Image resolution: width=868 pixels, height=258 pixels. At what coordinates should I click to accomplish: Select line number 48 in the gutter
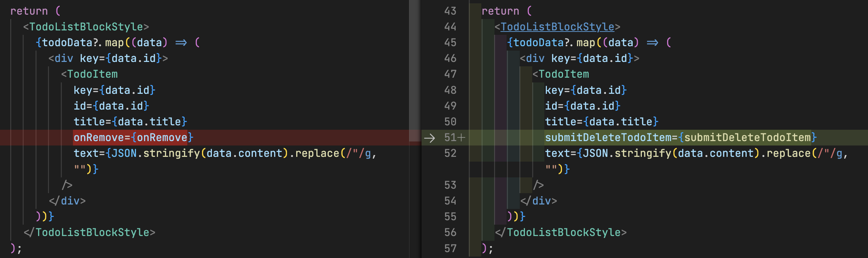point(450,90)
